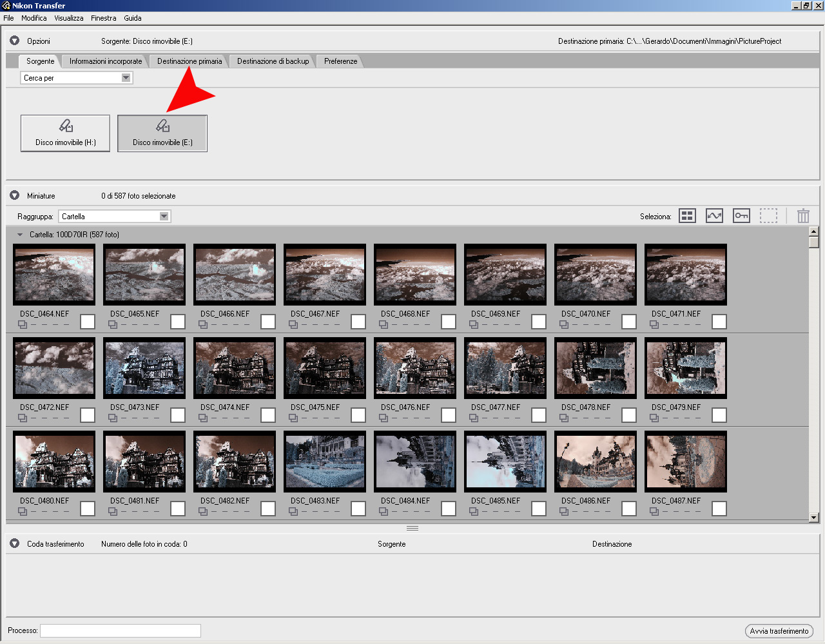
Task: Enable the checkbox for DSC_0474.NEF
Action: [x=268, y=415]
